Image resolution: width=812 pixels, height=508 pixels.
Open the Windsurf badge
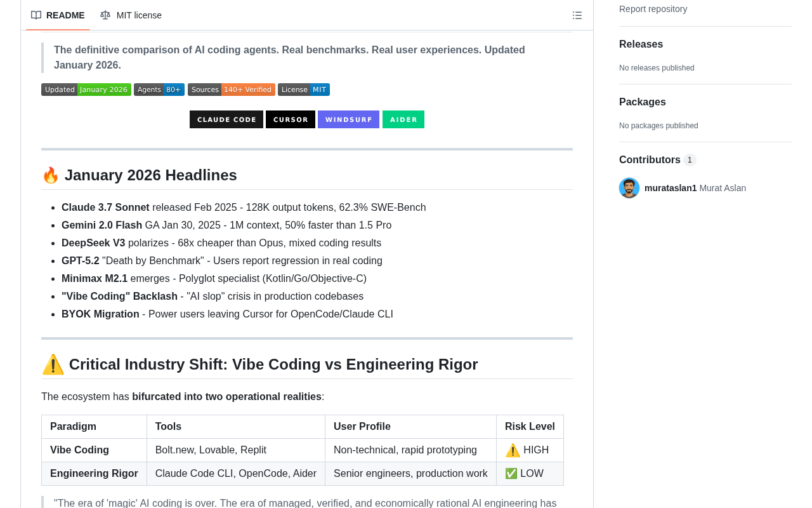348,119
